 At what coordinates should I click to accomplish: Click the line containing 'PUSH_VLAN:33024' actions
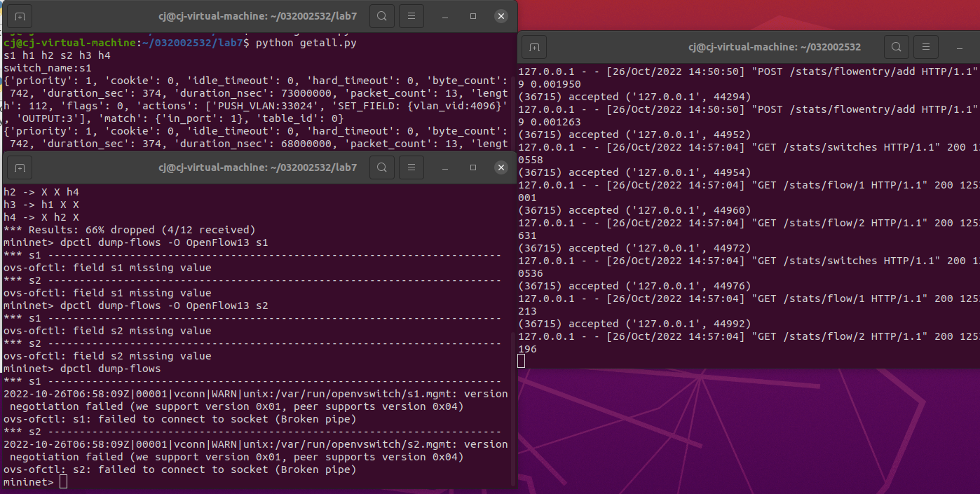pos(256,106)
